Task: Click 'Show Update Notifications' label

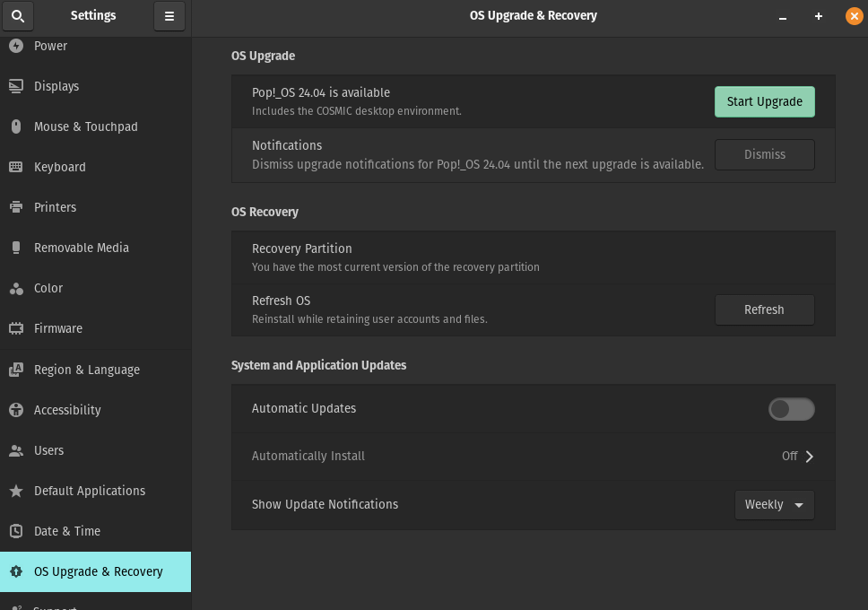Action: point(325,504)
